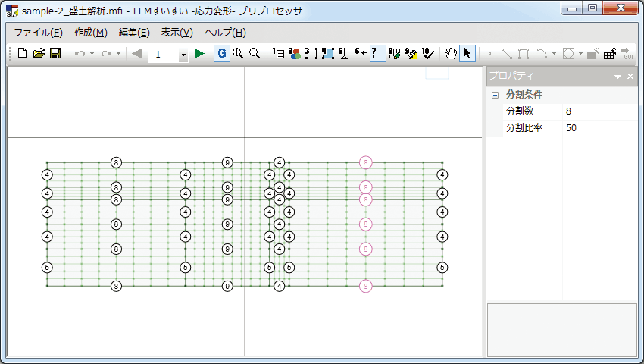Toggle the blue G grid button
644x364 pixels.
pos(222,54)
